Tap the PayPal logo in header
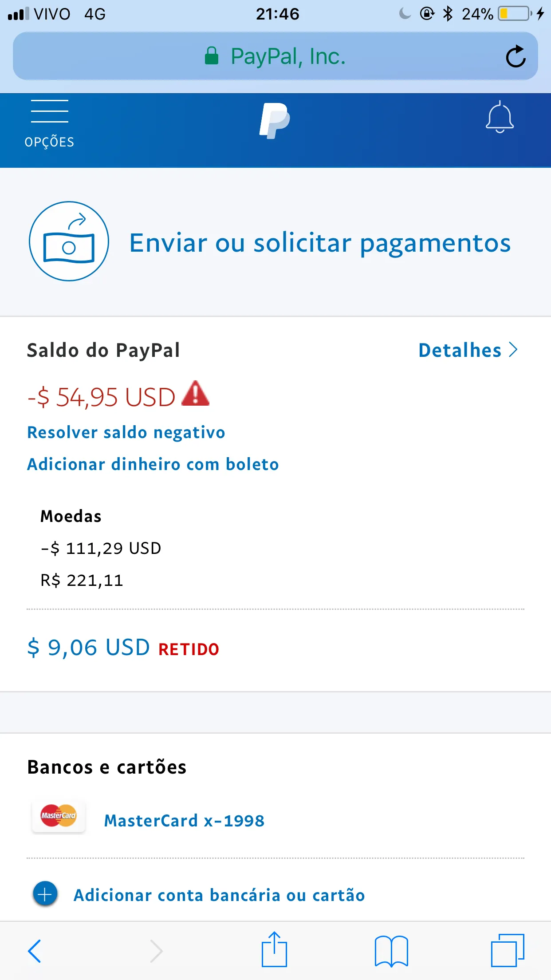 pos(275,121)
